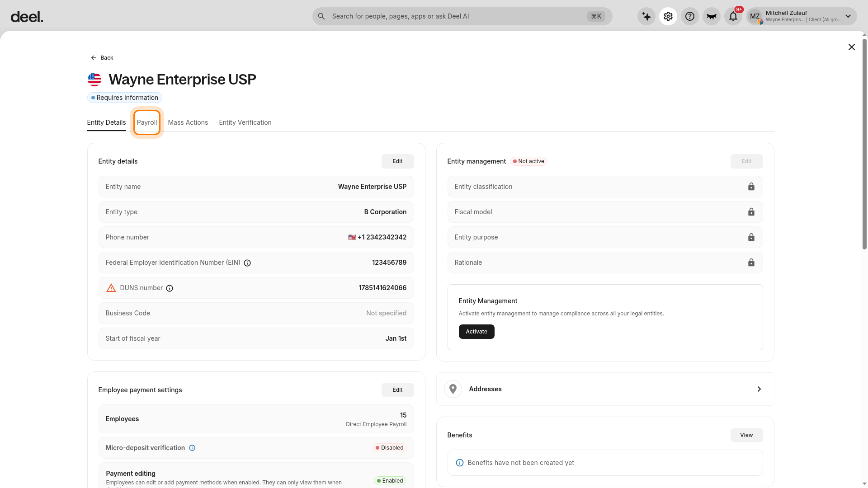Click lock icon on Fiscal model

751,212
